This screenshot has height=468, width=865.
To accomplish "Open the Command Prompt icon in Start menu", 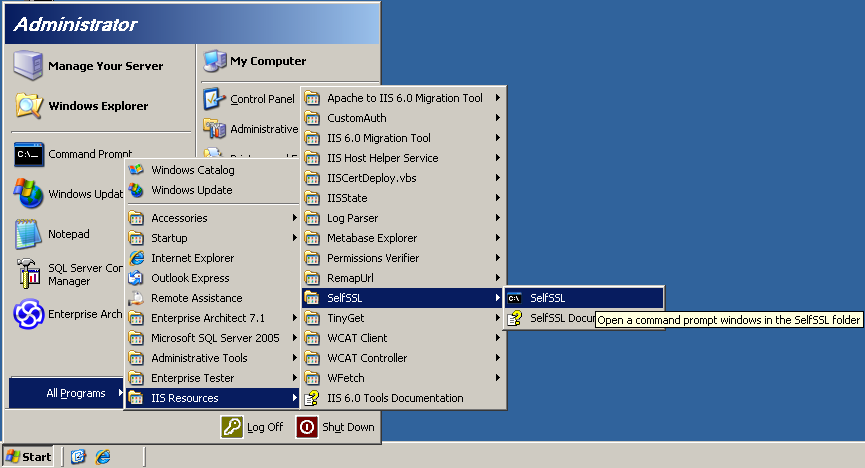I will point(29,154).
